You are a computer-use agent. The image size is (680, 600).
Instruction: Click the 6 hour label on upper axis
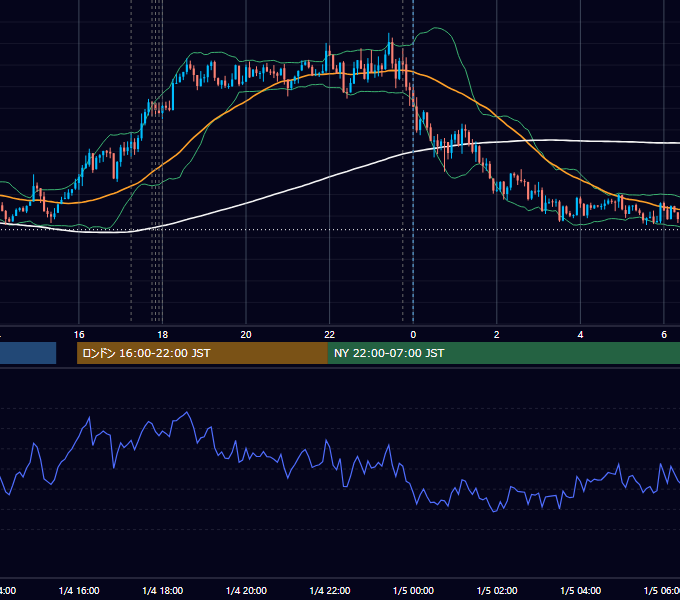664,335
